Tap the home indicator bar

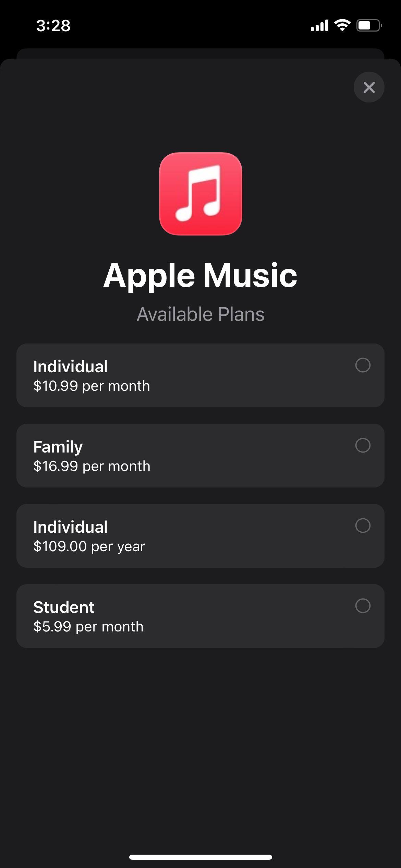(x=200, y=857)
